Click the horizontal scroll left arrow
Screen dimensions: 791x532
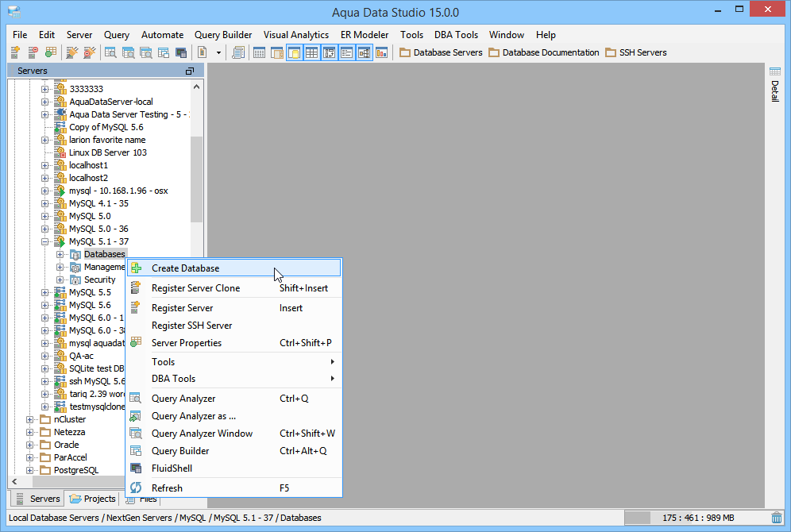coord(14,481)
